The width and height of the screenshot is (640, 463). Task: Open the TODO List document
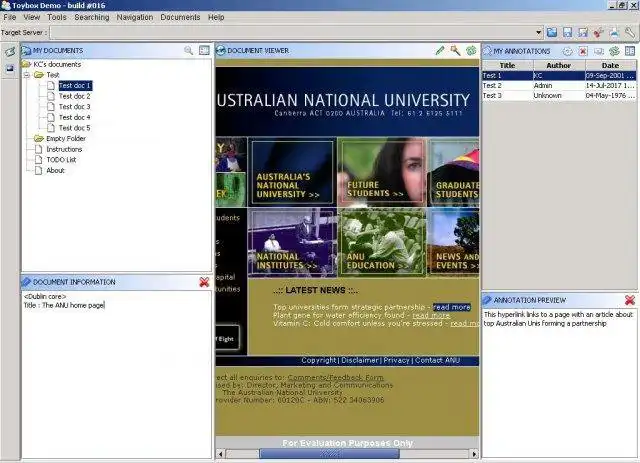tap(61, 160)
